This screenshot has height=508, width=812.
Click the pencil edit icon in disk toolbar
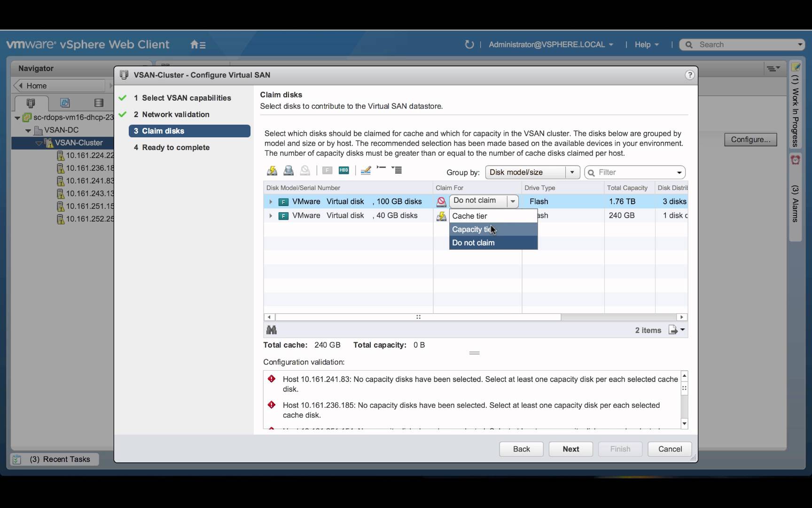pyautogui.click(x=366, y=171)
